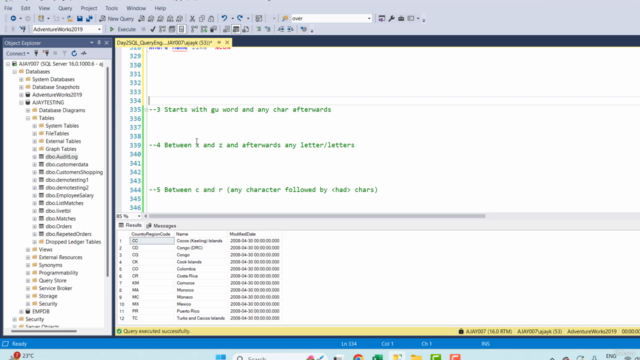Expand the dbo.Orders table node
The height and width of the screenshot is (360, 640).
(x=35, y=226)
